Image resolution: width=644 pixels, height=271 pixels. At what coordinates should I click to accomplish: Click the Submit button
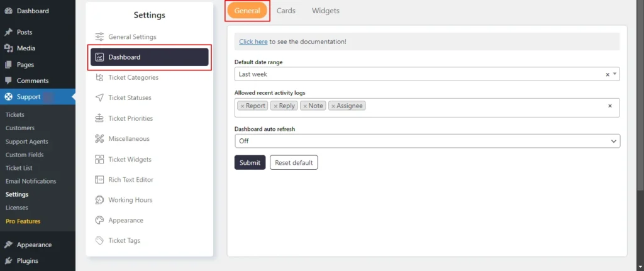pyautogui.click(x=250, y=163)
